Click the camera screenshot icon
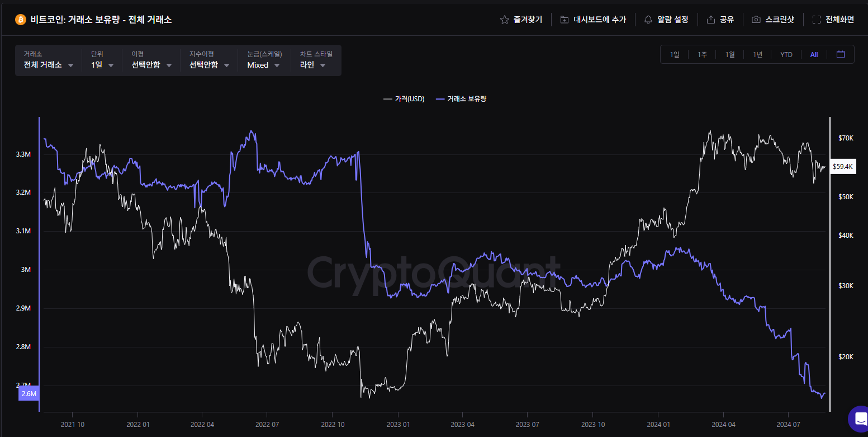Screen dimensions: 868x437 756,20
